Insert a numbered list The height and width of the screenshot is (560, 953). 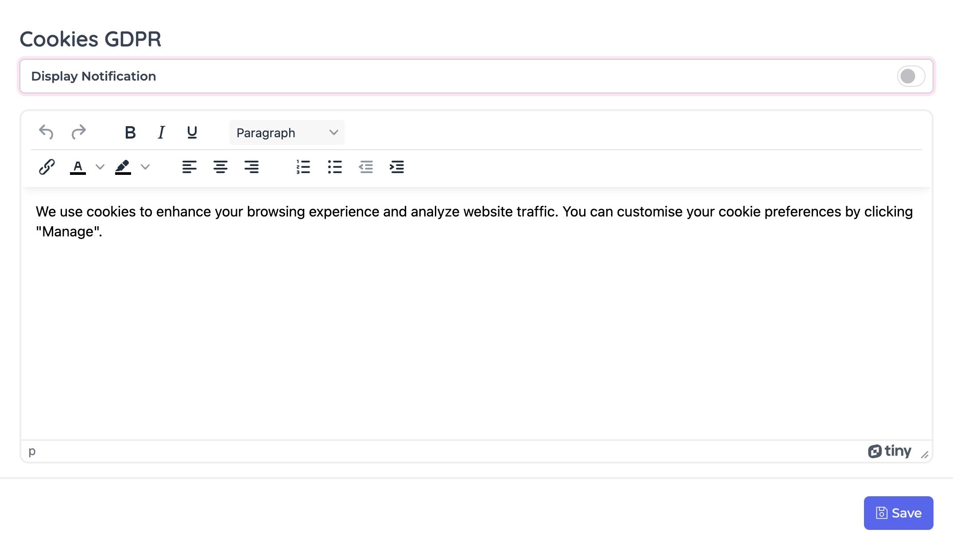coord(303,167)
